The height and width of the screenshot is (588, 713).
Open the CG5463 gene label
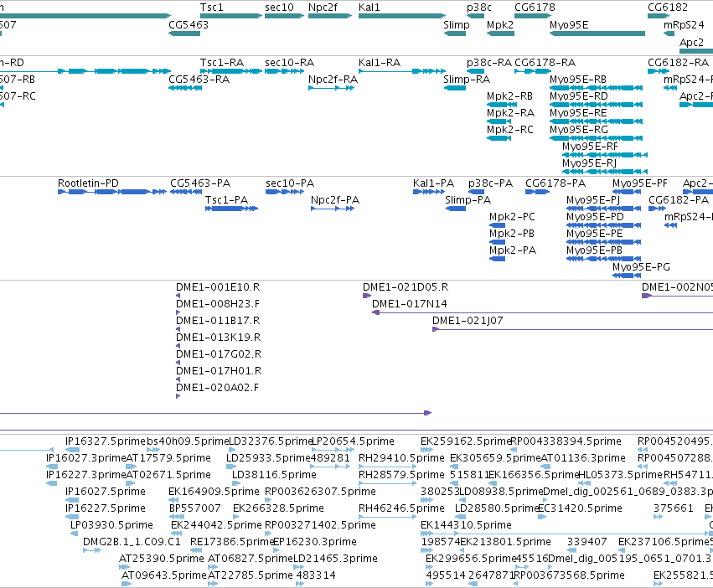point(189,24)
